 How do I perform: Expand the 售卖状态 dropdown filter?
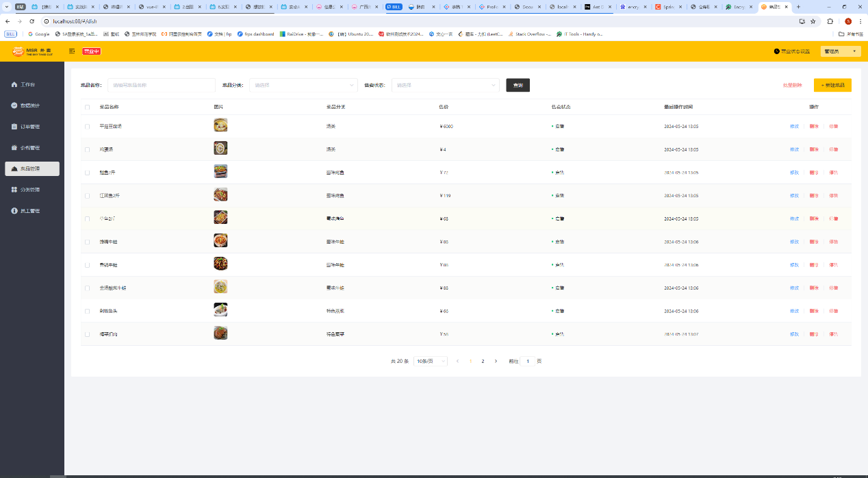click(x=445, y=86)
